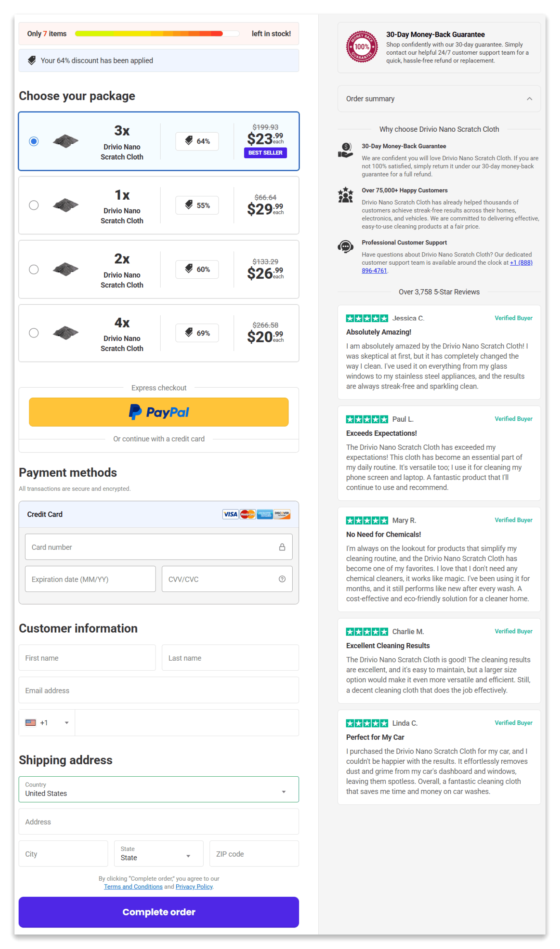Click the Complete order button
The height and width of the screenshot is (949, 560).
tap(159, 912)
